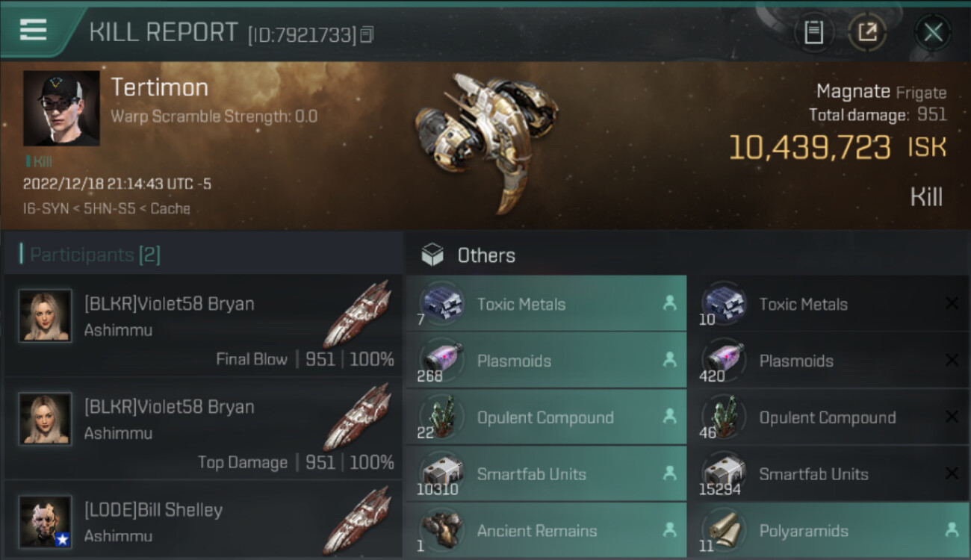Image resolution: width=971 pixels, height=560 pixels.
Task: Click the Magnate frigate ship image
Action: click(485, 142)
